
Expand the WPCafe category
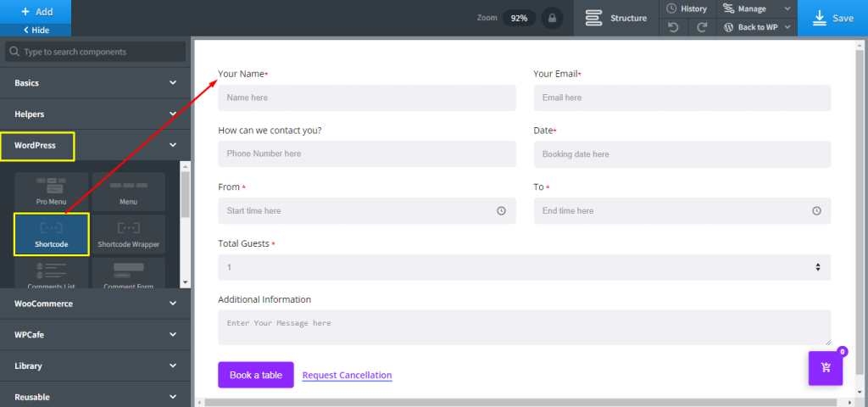pyautogui.click(x=95, y=334)
